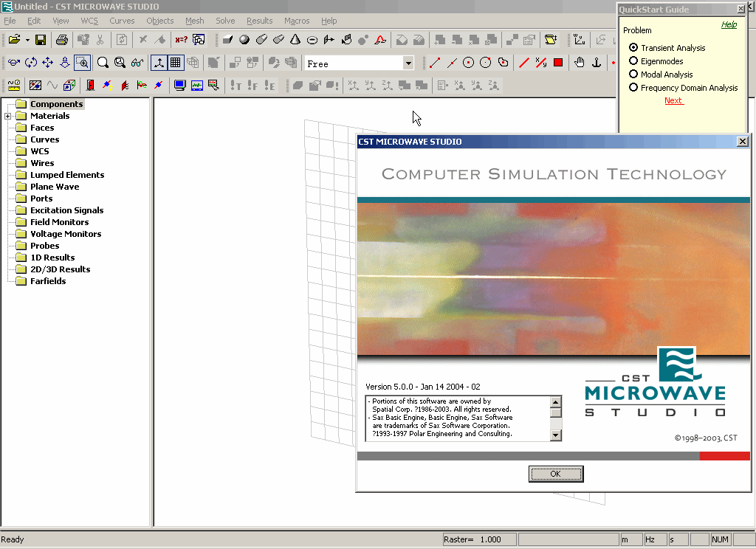Open the File menu
This screenshot has width=756, height=549.
click(x=10, y=21)
